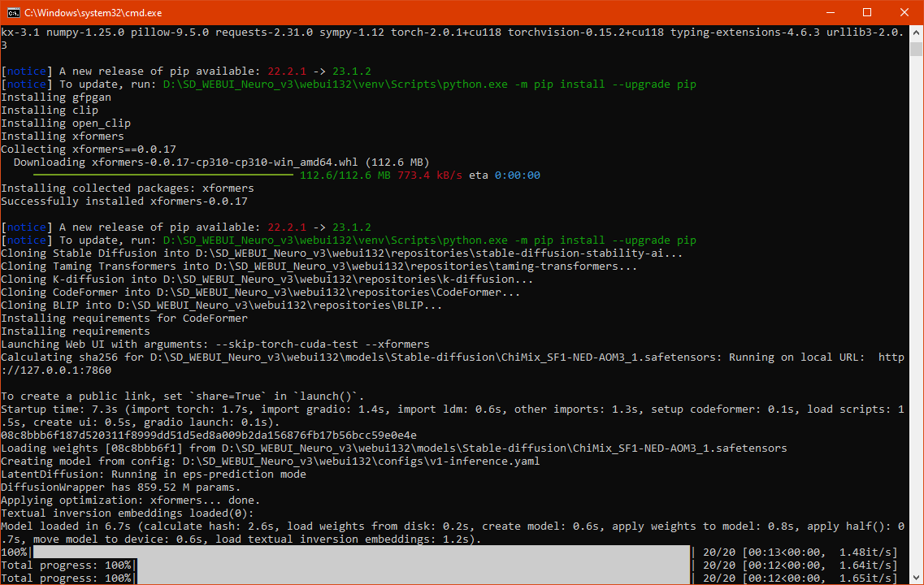This screenshot has width=924, height=585.
Task: Click the green xformers download progress bar
Action: tap(163, 175)
